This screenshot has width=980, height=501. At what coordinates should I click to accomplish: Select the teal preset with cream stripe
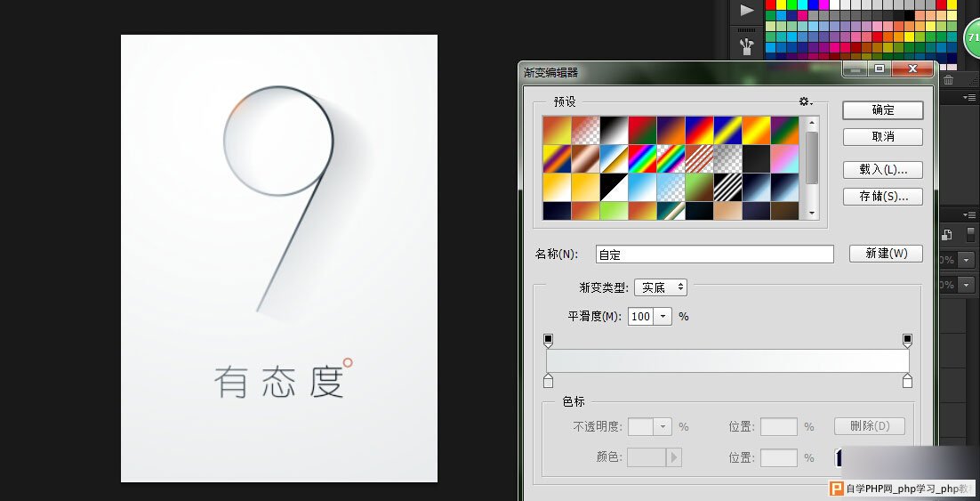click(671, 211)
